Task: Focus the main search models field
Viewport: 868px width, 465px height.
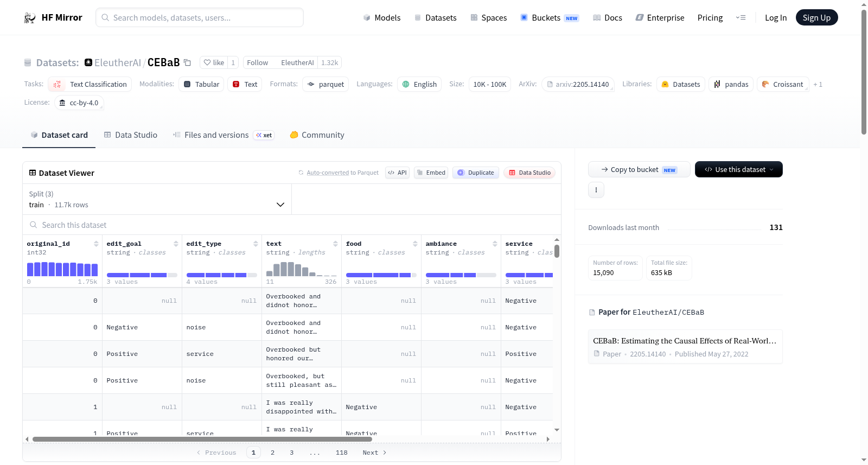Action: click(200, 17)
